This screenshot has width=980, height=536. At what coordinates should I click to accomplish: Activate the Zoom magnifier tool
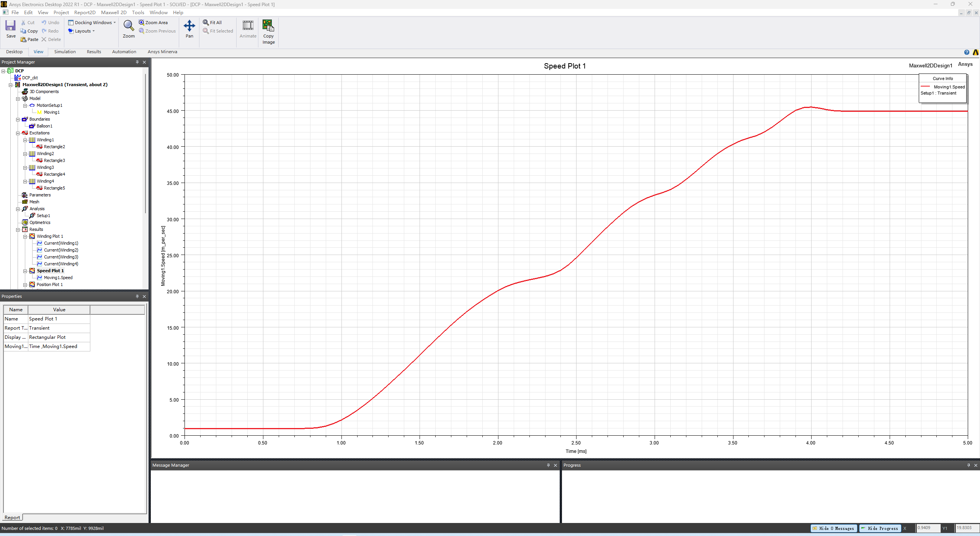tap(129, 29)
